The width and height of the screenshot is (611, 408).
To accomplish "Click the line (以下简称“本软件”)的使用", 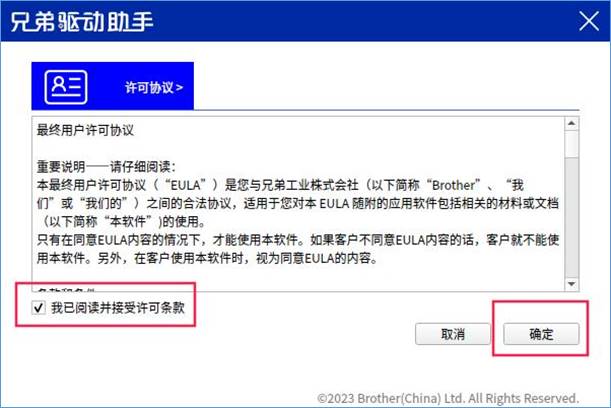I will 122,222.
